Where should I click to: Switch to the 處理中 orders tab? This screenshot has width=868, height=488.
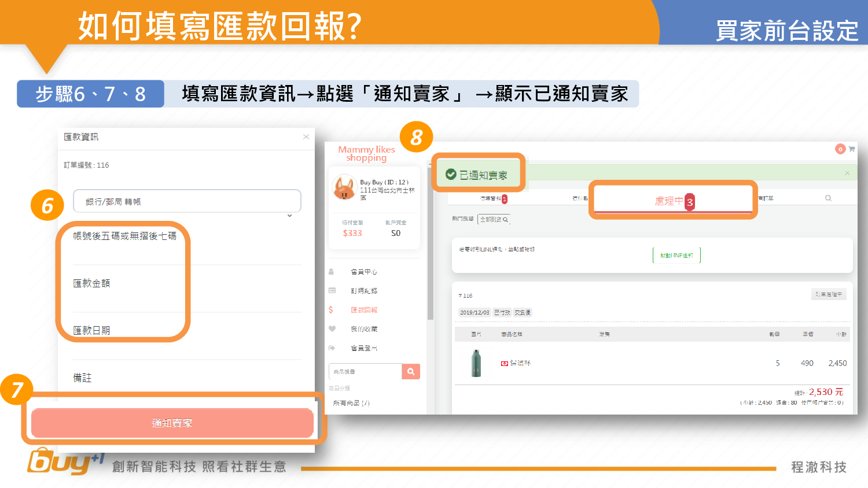[x=673, y=201]
